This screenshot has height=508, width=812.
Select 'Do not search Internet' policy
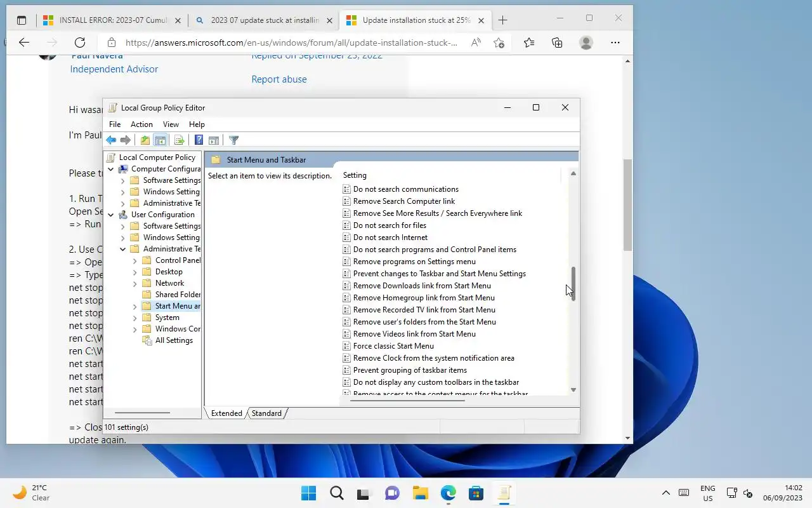point(390,237)
